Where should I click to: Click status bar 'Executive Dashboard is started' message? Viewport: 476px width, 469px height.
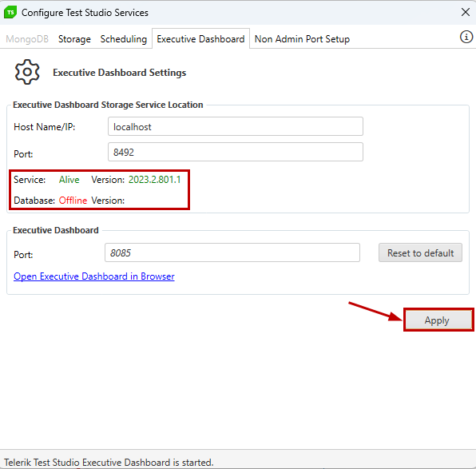coord(109,463)
